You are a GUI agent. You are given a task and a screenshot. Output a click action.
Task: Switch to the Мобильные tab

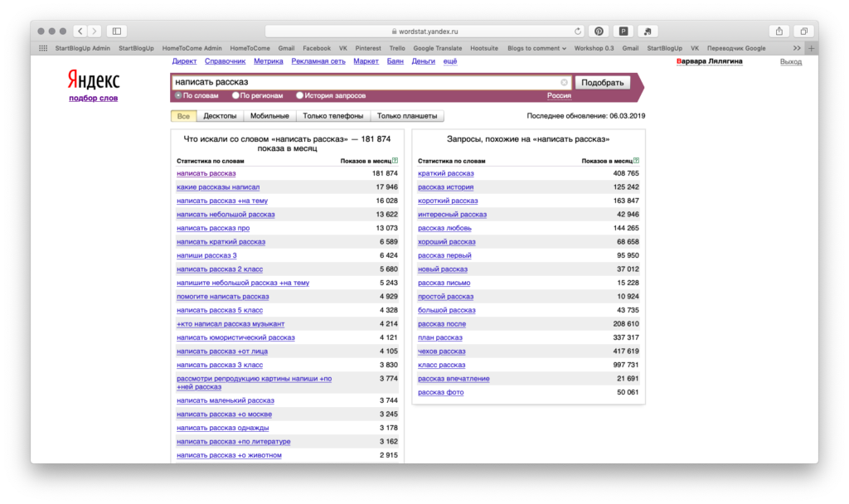point(269,116)
